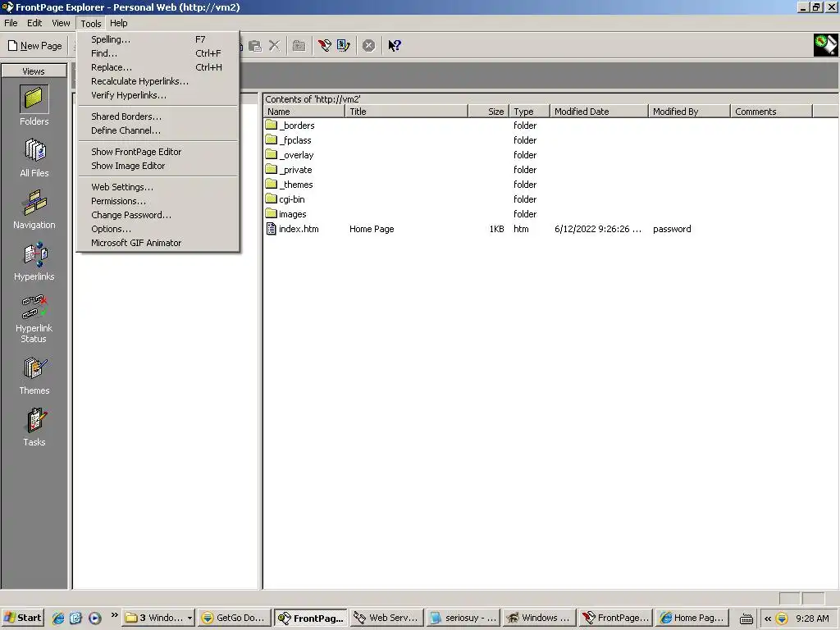
Task: Open the Edit menu
Action: pos(34,23)
